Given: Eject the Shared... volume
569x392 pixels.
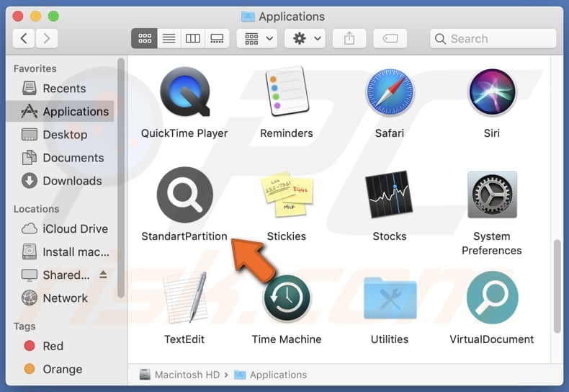Looking at the screenshot, I should click(x=103, y=275).
